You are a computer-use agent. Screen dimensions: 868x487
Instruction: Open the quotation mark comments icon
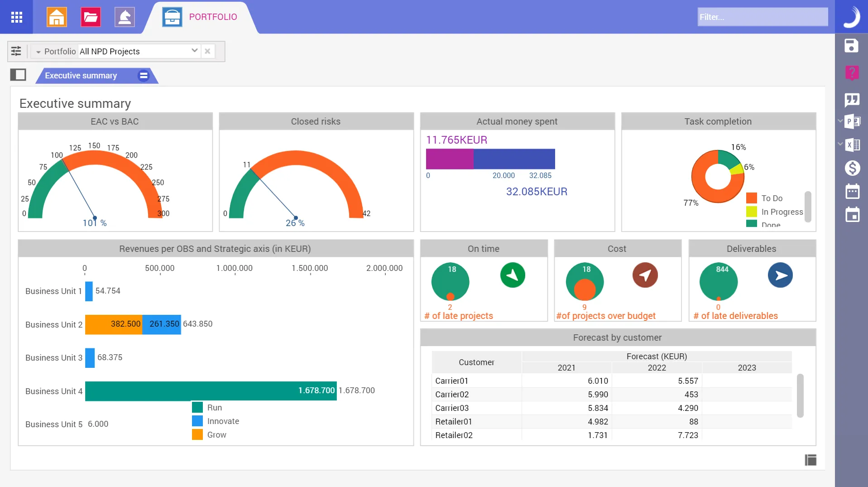coord(851,100)
